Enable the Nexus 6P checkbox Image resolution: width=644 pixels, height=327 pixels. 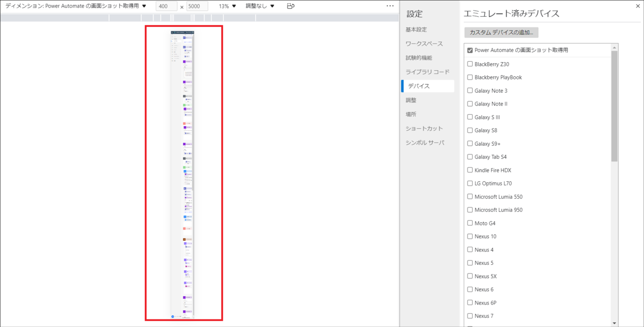tap(470, 303)
